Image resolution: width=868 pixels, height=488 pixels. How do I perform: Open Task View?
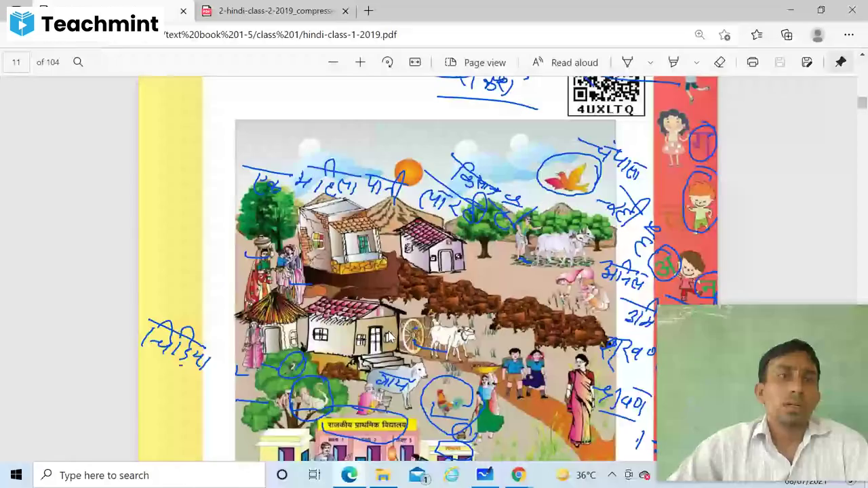(x=315, y=475)
